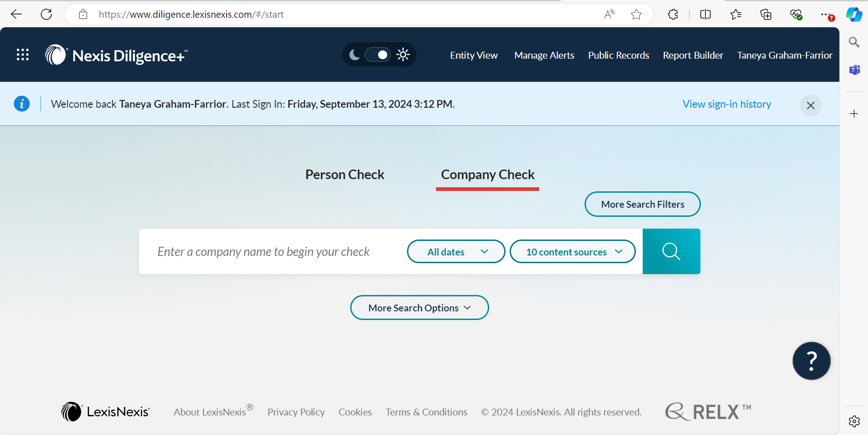Image resolution: width=868 pixels, height=435 pixels.
Task: Dismiss the welcome back banner
Action: tap(810, 105)
